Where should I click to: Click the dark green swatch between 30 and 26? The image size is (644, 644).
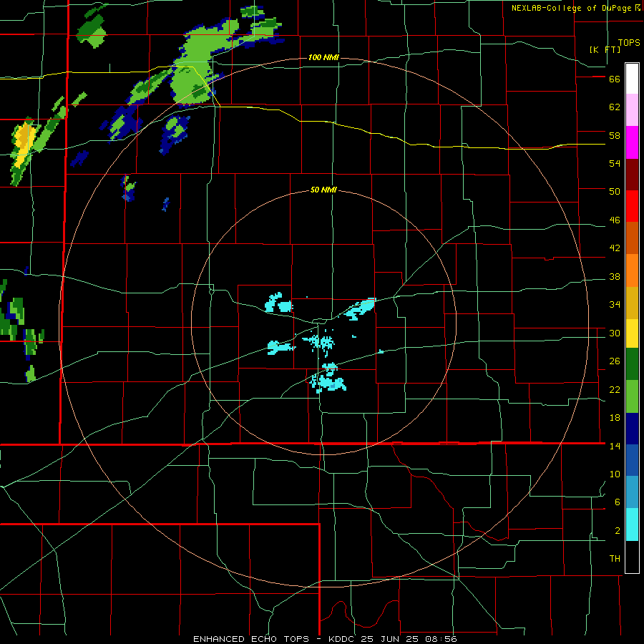pyautogui.click(x=632, y=364)
